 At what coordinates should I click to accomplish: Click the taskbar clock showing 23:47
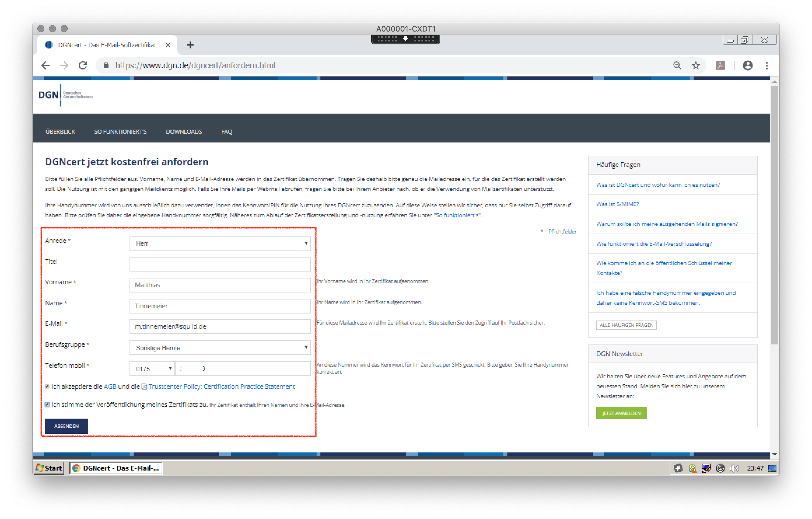pos(755,468)
